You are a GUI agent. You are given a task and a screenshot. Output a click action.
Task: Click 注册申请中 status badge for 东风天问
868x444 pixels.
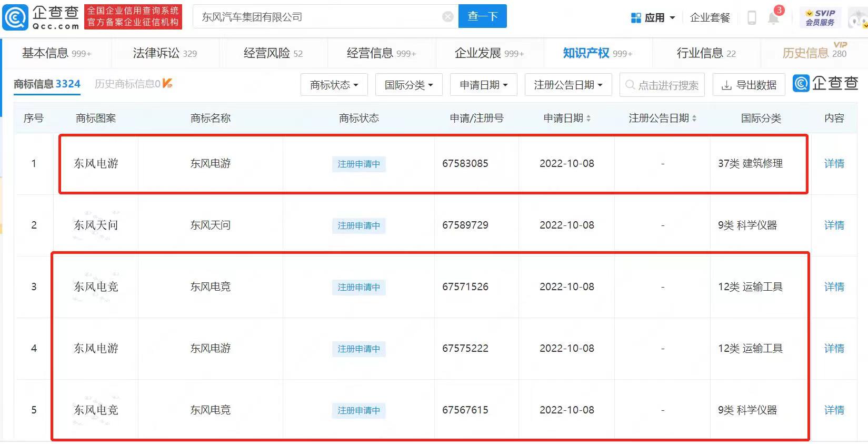pos(359,226)
